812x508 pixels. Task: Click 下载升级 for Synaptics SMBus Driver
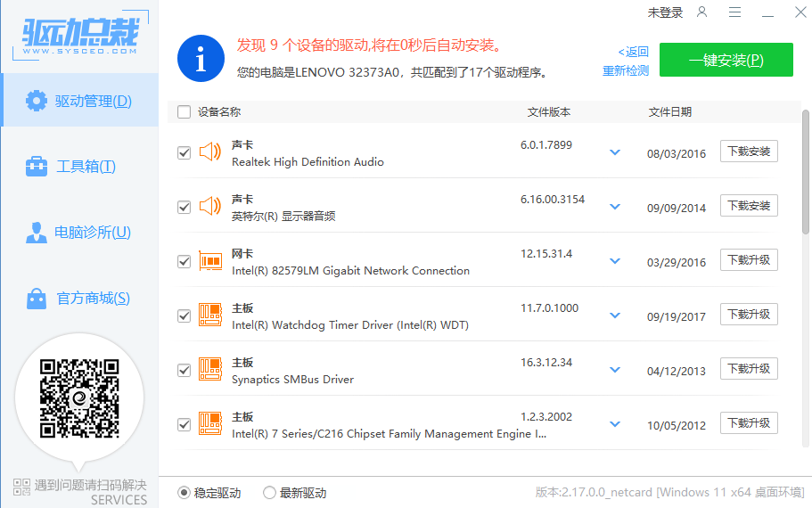tap(749, 369)
